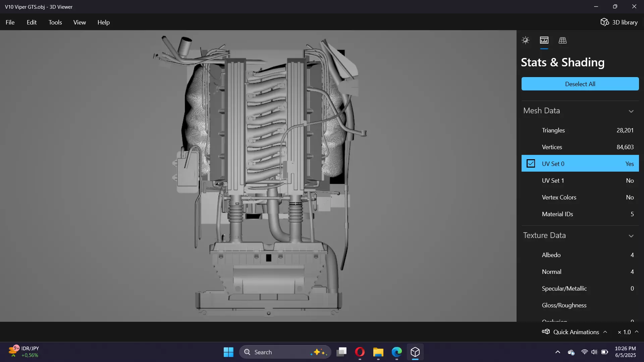Select the Triangles row
Image resolution: width=644 pixels, height=362 pixels.
click(x=580, y=130)
